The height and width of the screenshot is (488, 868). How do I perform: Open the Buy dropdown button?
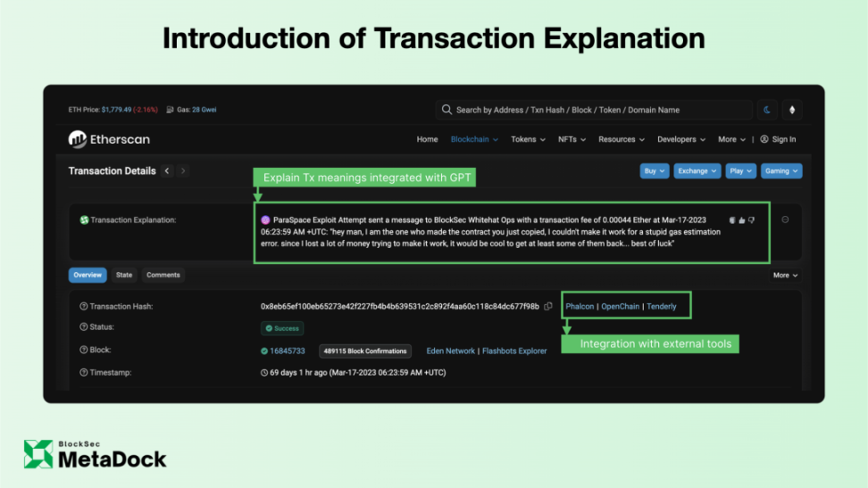[654, 170]
